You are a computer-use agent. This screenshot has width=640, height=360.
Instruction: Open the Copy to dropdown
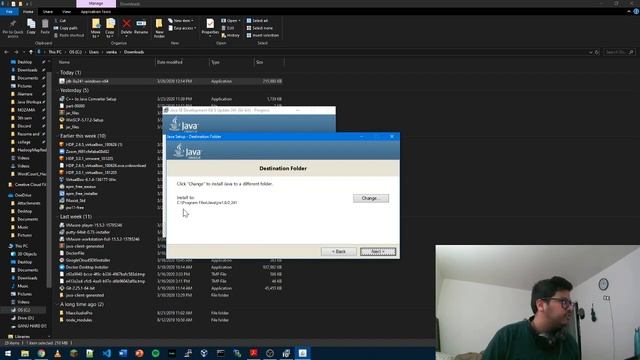coord(110,28)
